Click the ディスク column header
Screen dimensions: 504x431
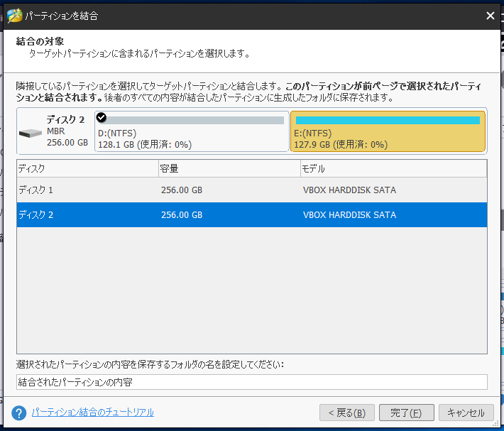(87, 168)
